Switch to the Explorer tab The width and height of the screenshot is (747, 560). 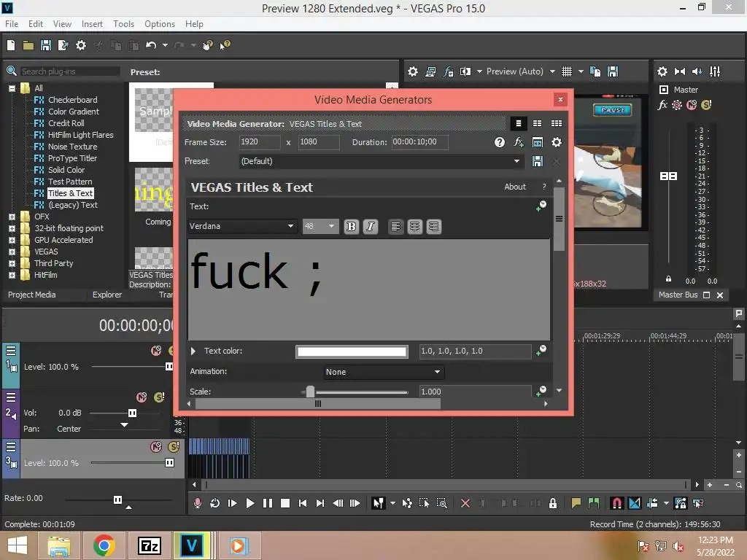point(107,295)
